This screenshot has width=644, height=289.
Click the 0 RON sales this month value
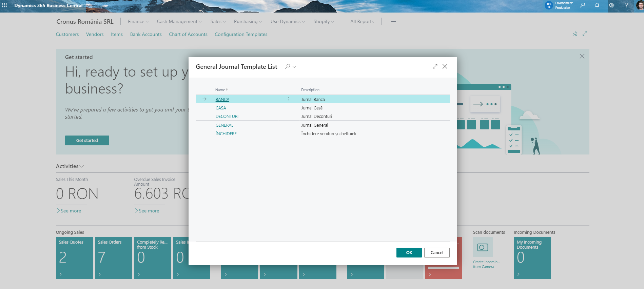tap(77, 194)
